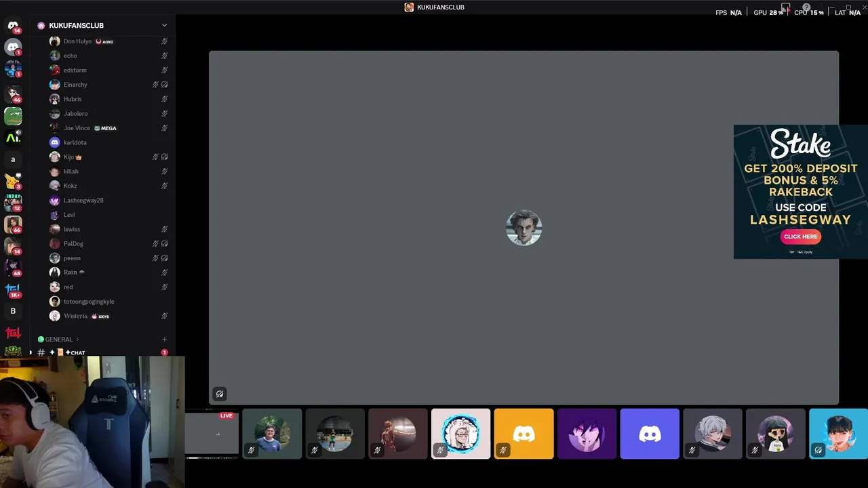Select user Levi in voice list
The height and width of the screenshot is (488, 868).
[x=108, y=215]
